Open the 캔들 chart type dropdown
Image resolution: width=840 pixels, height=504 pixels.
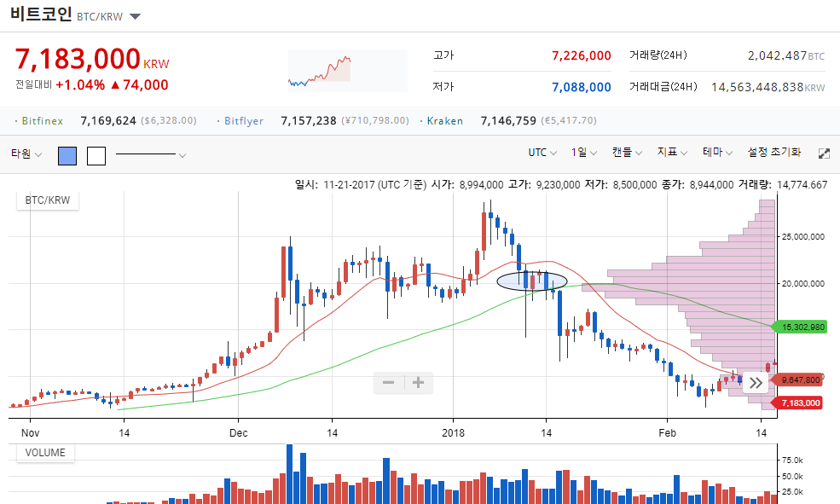pyautogui.click(x=627, y=153)
